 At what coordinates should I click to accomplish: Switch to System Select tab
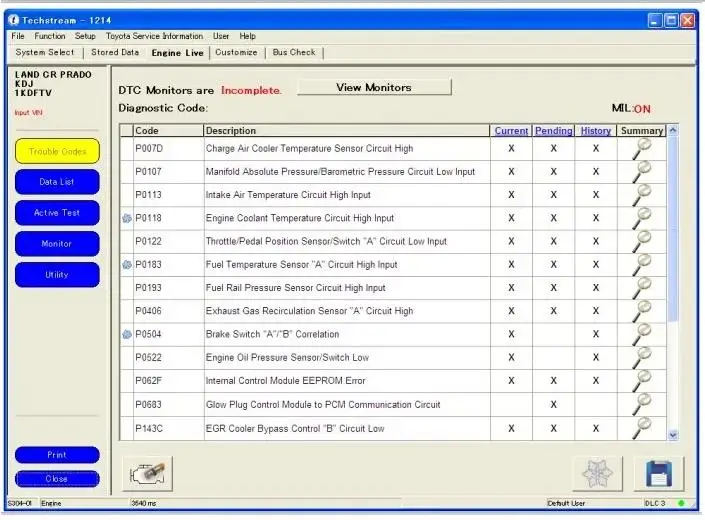45,53
